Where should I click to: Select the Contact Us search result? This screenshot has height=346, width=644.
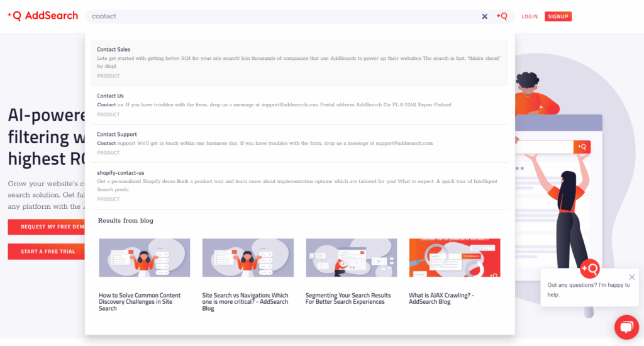click(x=110, y=96)
